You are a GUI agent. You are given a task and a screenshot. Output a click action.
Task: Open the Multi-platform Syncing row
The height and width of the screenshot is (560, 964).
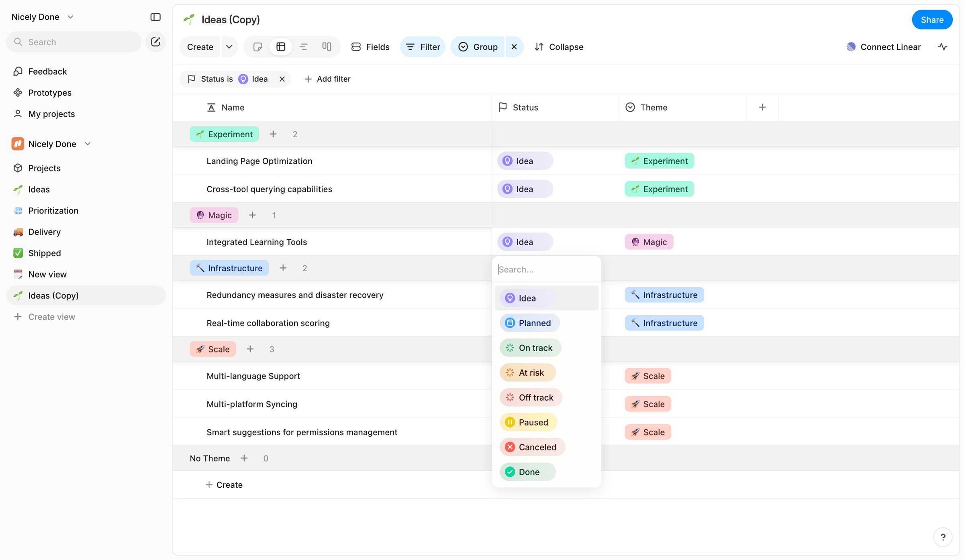click(x=252, y=404)
